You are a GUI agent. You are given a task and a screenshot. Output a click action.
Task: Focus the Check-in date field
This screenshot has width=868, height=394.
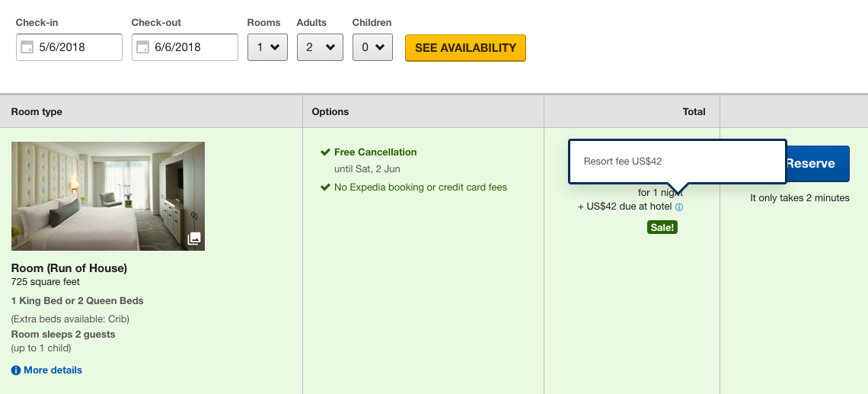click(x=76, y=47)
